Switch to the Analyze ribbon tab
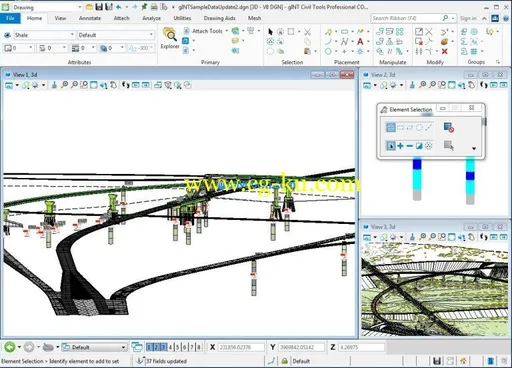 pos(151,18)
